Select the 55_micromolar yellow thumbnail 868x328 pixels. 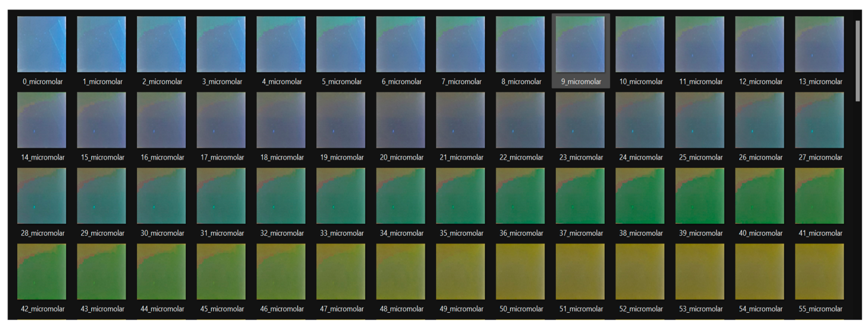click(x=819, y=271)
